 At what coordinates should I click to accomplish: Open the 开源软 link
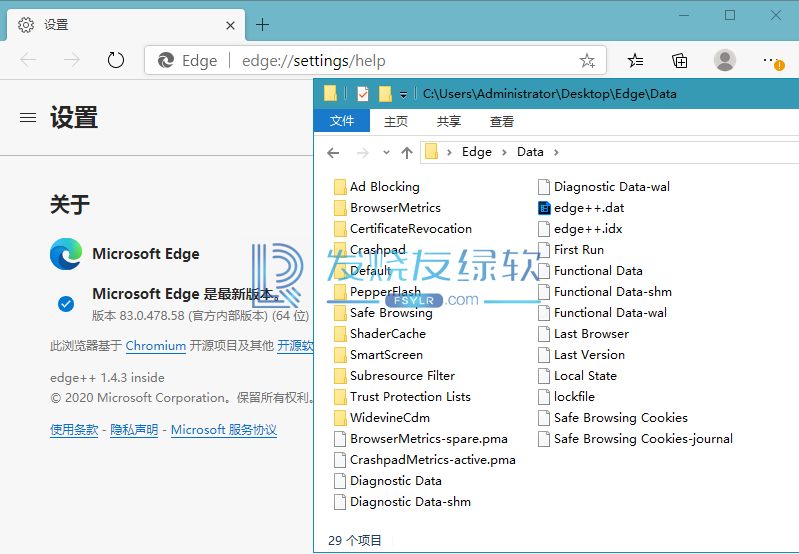pos(295,346)
